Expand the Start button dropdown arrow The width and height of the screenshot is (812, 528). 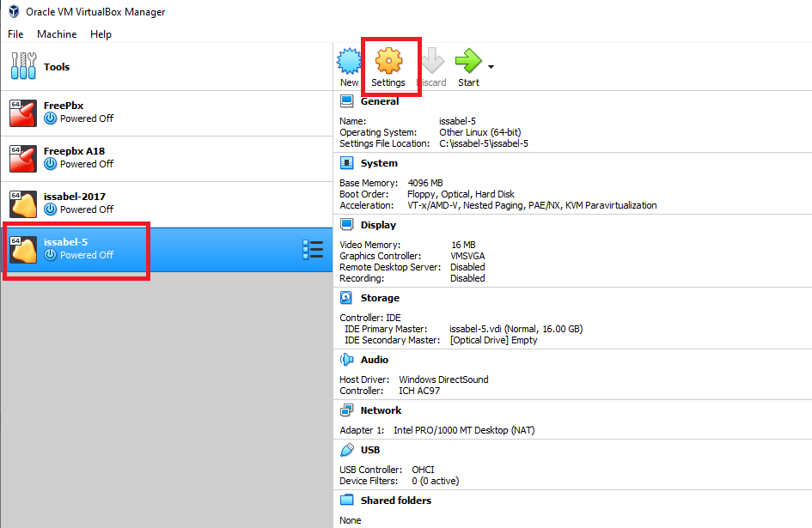(491, 66)
